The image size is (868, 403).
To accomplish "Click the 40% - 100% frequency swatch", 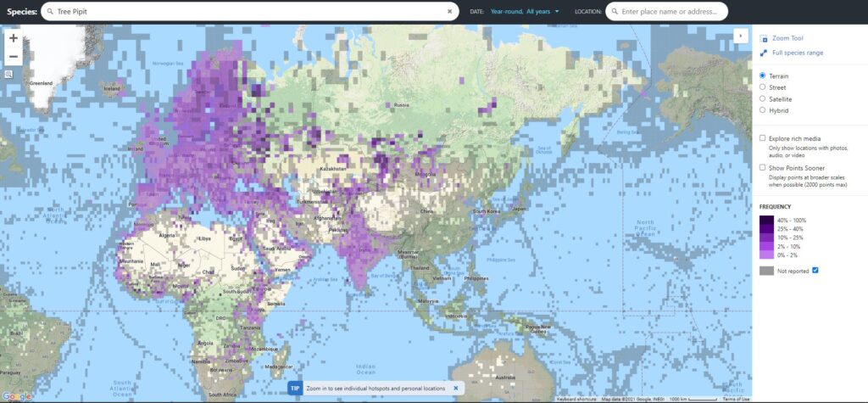I will pyautogui.click(x=765, y=221).
